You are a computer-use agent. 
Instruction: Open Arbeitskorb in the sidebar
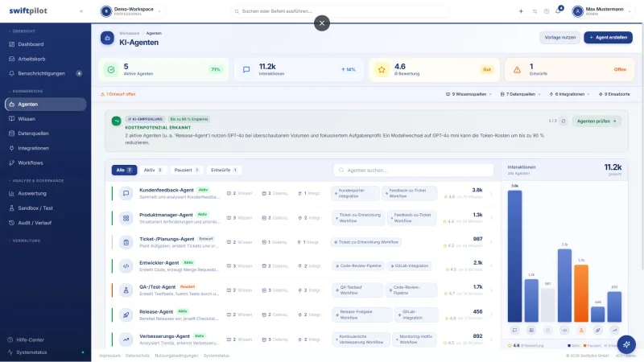click(46, 59)
